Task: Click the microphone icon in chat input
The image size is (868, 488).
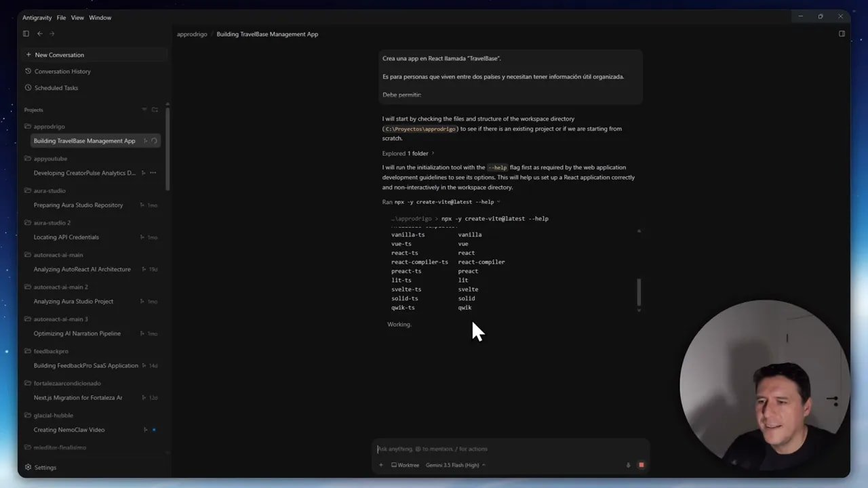Action: point(629,465)
